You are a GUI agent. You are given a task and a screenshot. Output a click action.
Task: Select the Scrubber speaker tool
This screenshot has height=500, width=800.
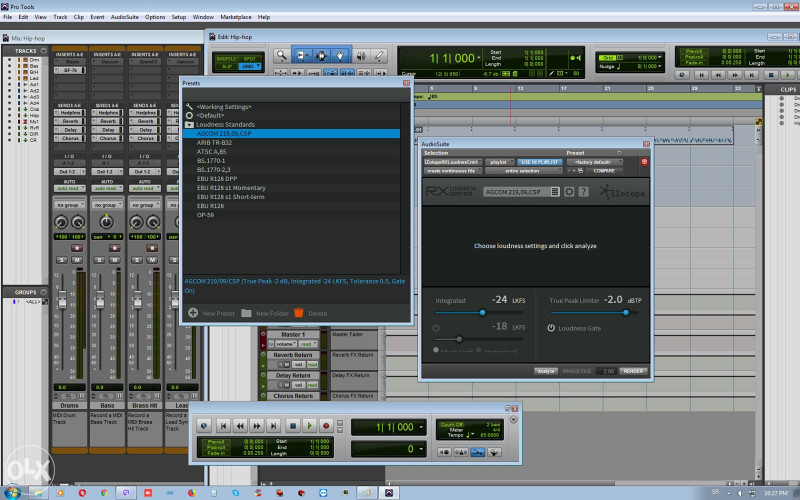(361, 55)
